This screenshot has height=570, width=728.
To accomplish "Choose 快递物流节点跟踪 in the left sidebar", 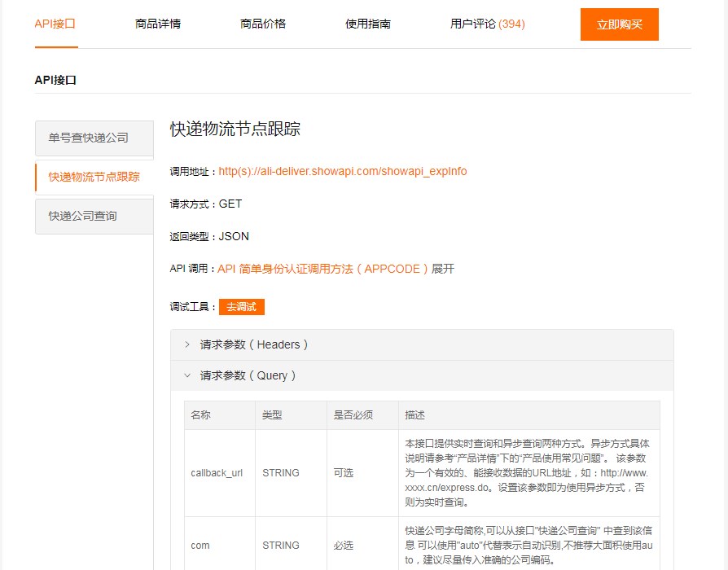I will click(x=94, y=177).
